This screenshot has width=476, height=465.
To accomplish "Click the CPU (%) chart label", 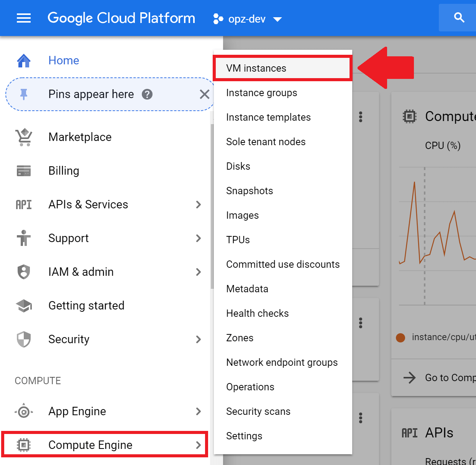I will coord(443,146).
